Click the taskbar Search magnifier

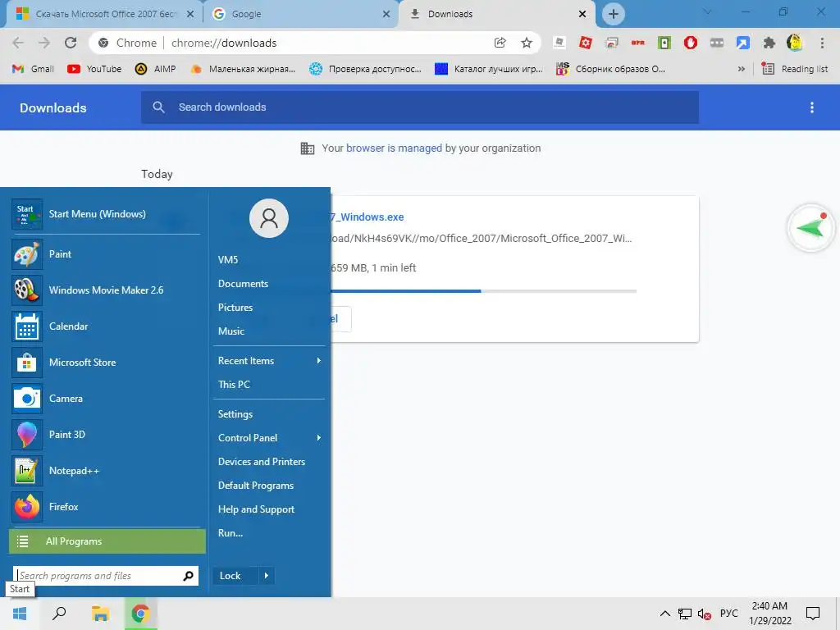click(x=59, y=614)
